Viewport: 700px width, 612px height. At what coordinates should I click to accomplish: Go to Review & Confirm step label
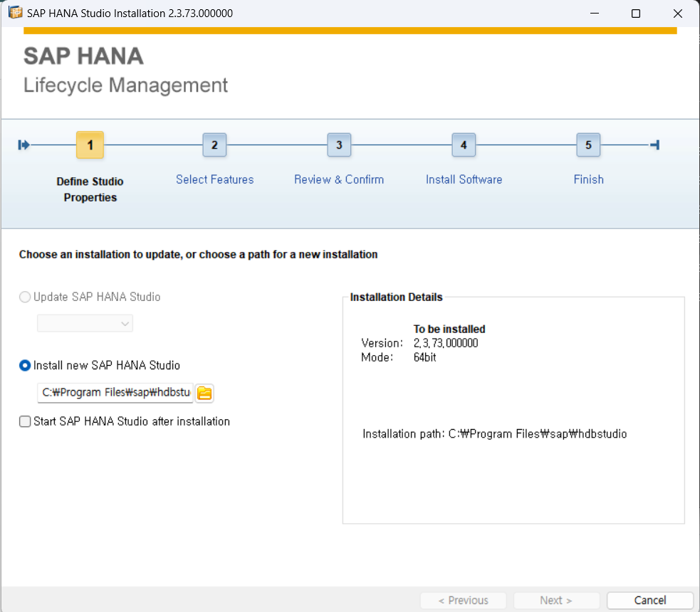coord(339,180)
